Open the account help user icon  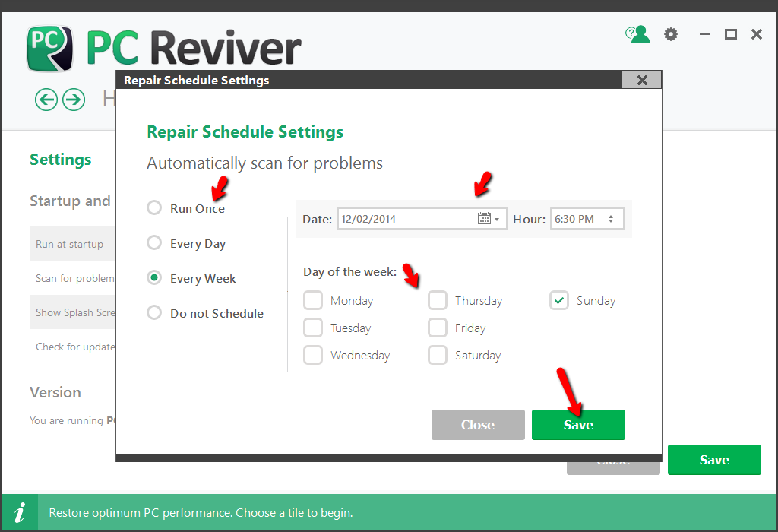click(x=638, y=34)
